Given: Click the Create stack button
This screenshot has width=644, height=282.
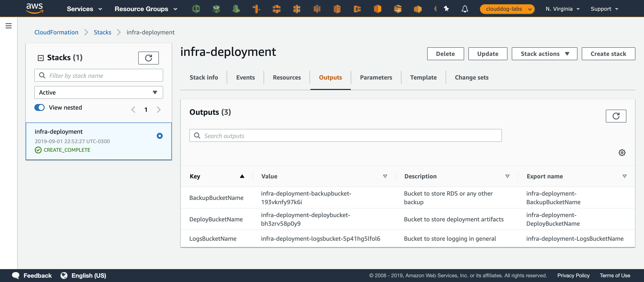Looking at the screenshot, I should [608, 54].
